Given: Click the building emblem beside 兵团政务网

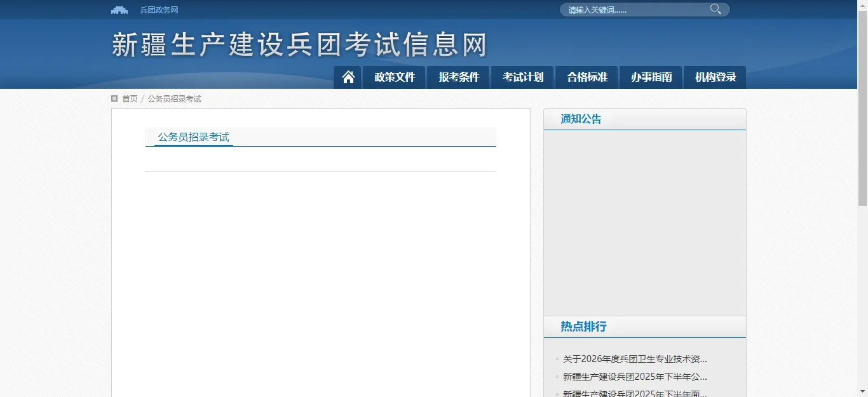Looking at the screenshot, I should (x=119, y=10).
